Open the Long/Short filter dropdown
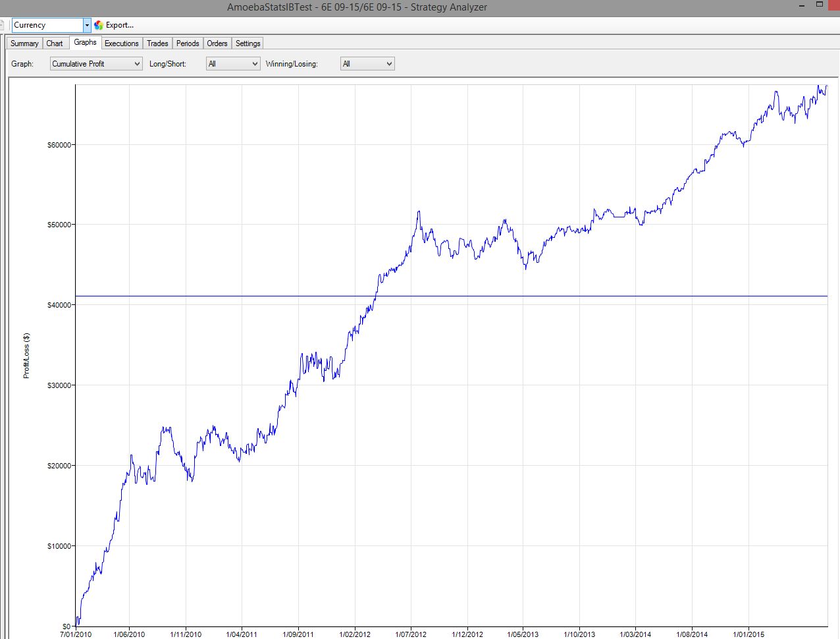 [233, 64]
